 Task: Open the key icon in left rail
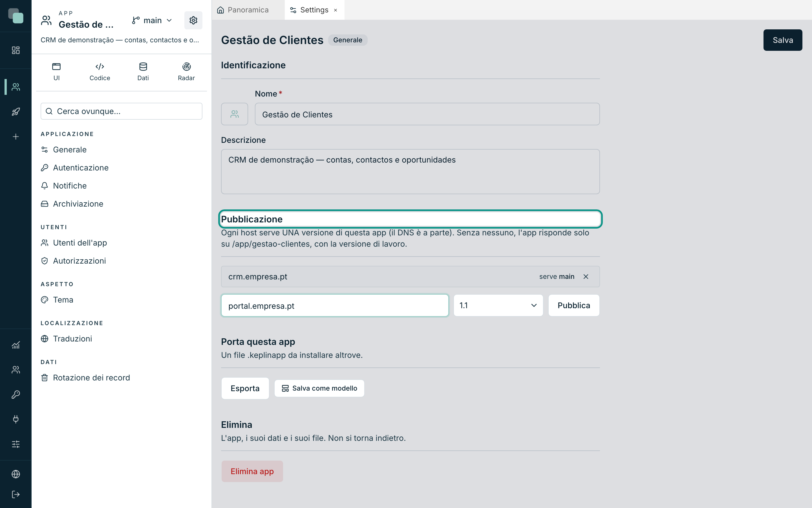coord(16,395)
